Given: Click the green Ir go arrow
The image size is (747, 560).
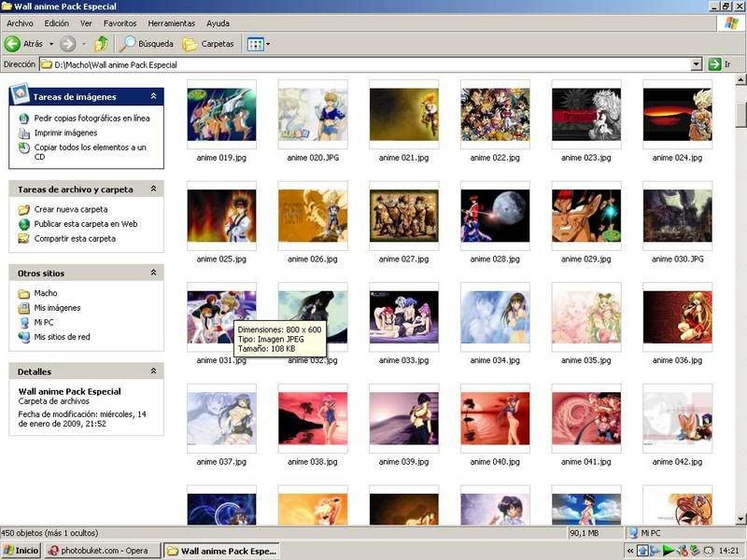Looking at the screenshot, I should (x=714, y=63).
